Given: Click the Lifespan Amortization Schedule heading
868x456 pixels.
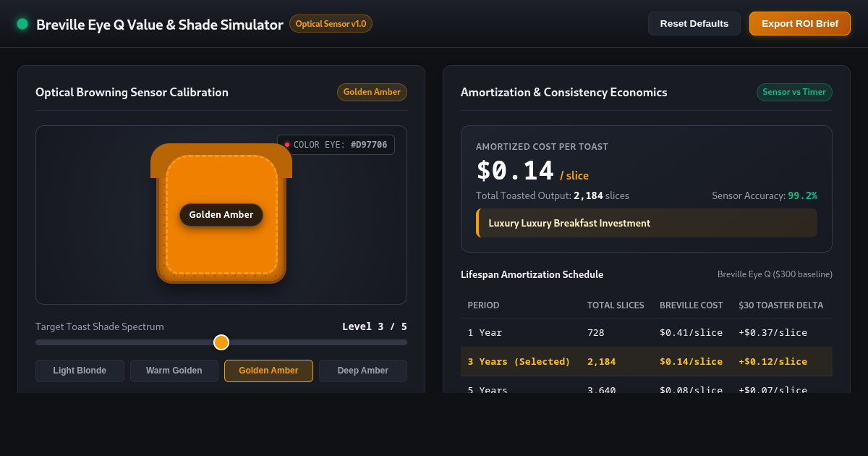Looking at the screenshot, I should pos(532,274).
